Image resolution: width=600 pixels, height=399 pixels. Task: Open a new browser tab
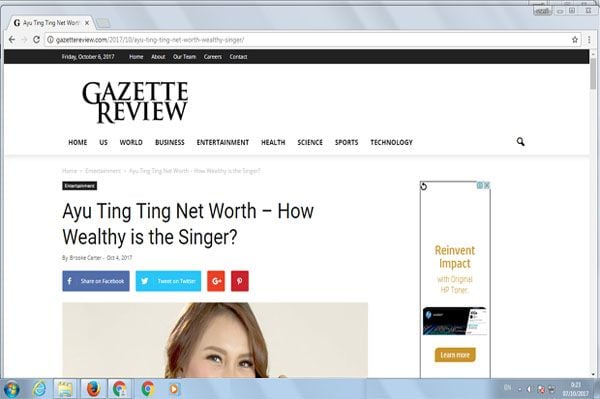click(x=103, y=23)
